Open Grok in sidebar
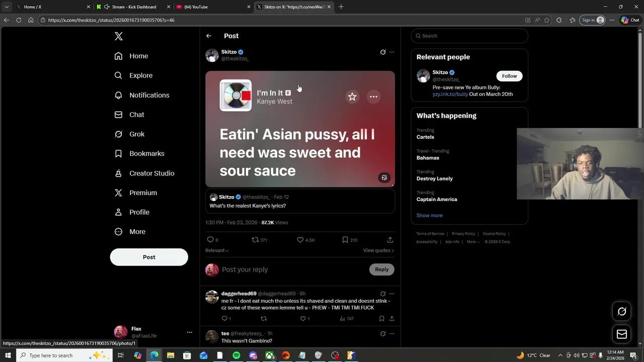644x362 pixels. click(129, 134)
